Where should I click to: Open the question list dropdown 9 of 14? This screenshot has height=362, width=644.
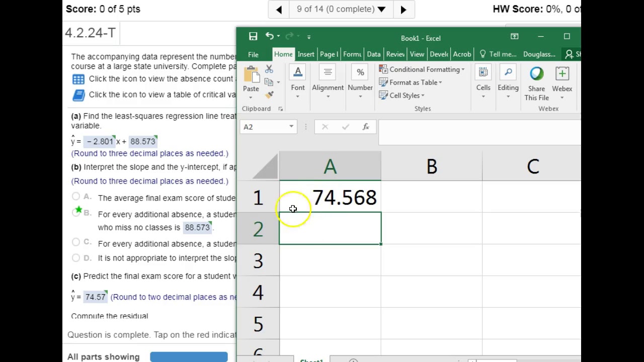pyautogui.click(x=341, y=9)
